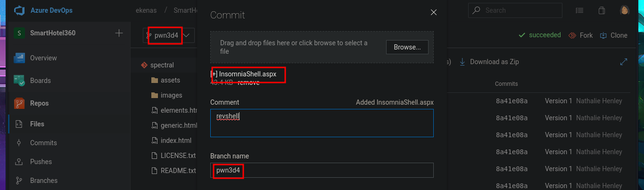Open the index.html file
Screen dimensions: 644x190
click(x=176, y=140)
